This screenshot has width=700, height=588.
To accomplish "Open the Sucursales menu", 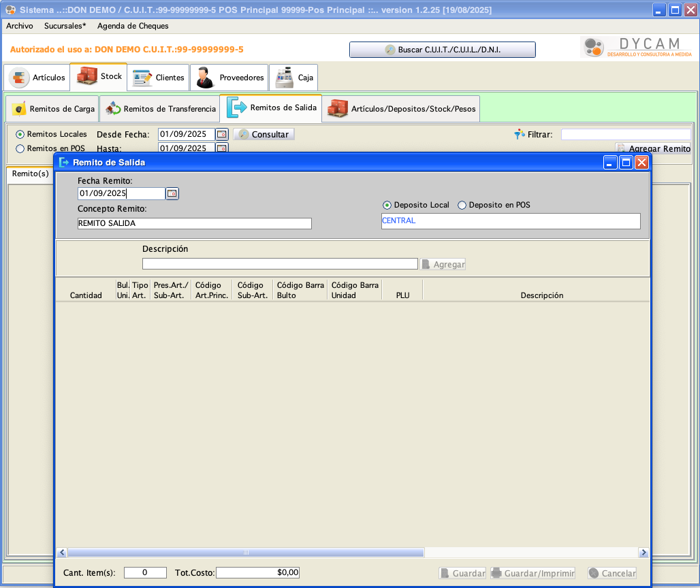I will pos(65,26).
